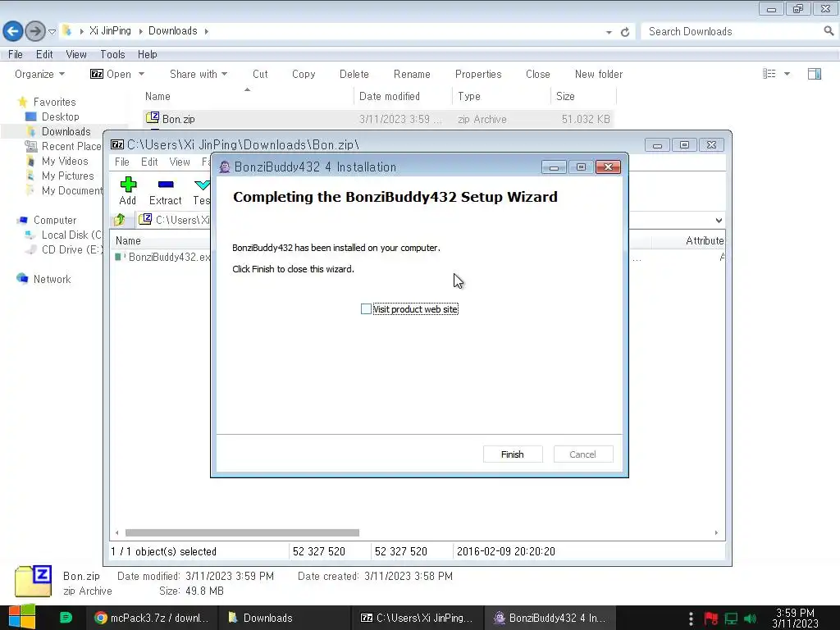The image size is (840, 630).
Task: Select My Pictures in navigation pane
Action: pos(67,176)
